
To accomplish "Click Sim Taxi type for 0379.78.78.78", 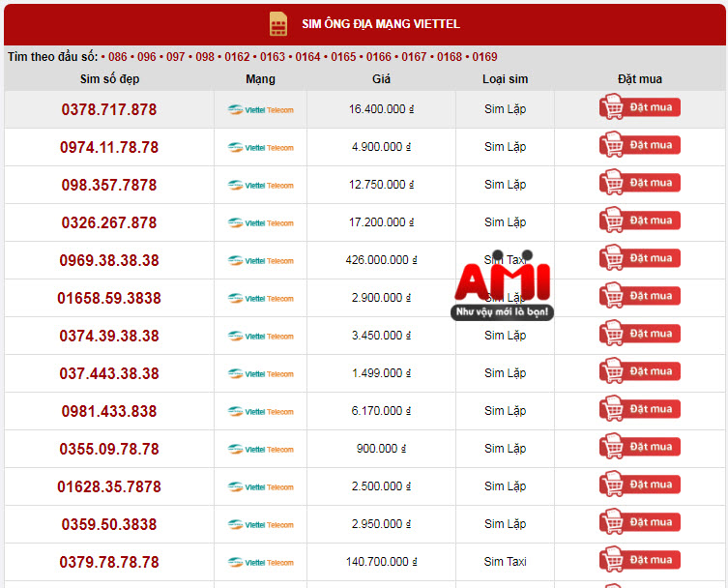I will tap(505, 562).
